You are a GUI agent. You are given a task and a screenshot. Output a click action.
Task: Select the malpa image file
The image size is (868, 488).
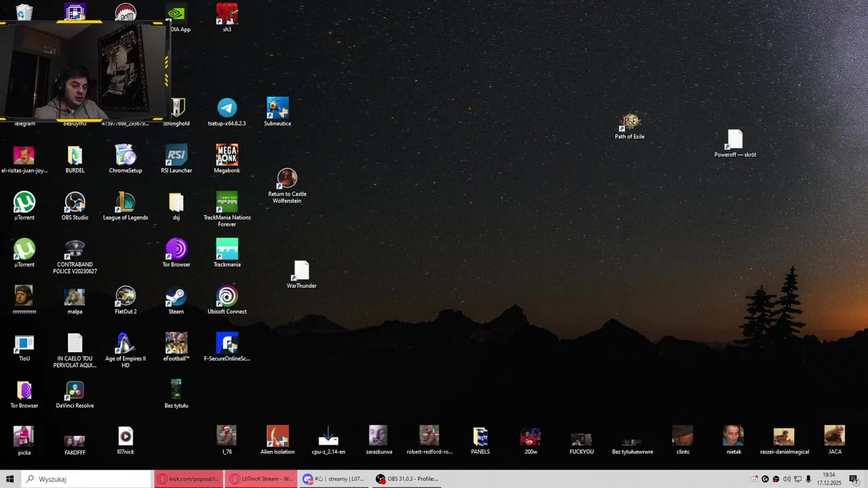(75, 300)
